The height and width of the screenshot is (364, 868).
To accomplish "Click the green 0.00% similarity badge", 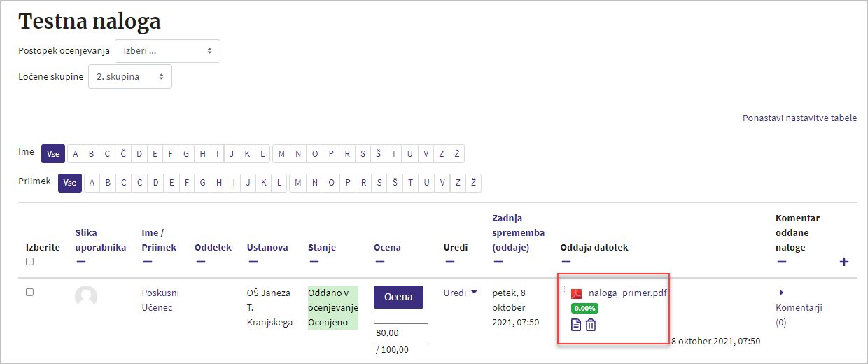I will click(584, 308).
